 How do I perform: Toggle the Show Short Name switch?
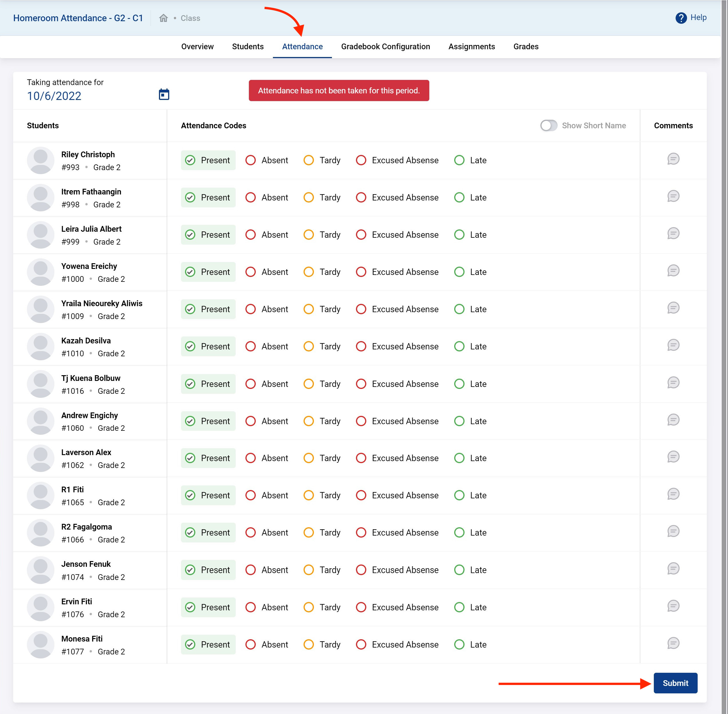point(548,126)
